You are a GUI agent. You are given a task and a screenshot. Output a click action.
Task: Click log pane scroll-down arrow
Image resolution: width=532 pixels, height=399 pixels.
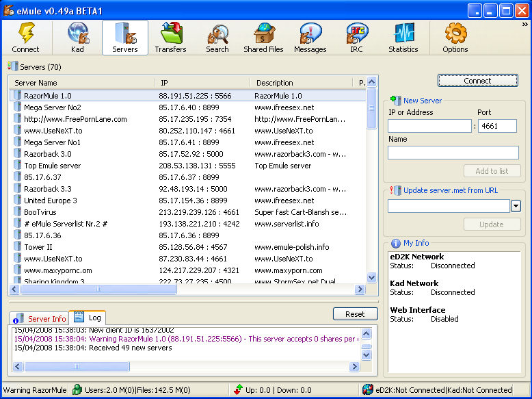366,355
